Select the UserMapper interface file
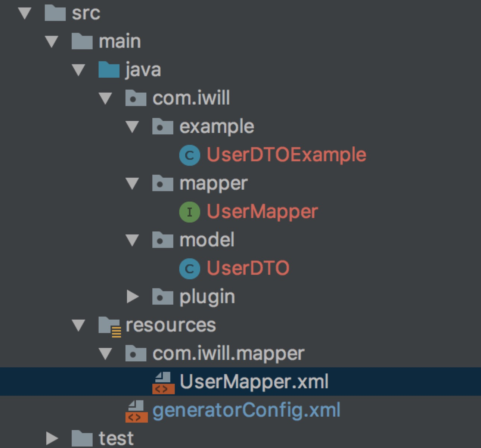The height and width of the screenshot is (448, 481). pyautogui.click(x=262, y=212)
